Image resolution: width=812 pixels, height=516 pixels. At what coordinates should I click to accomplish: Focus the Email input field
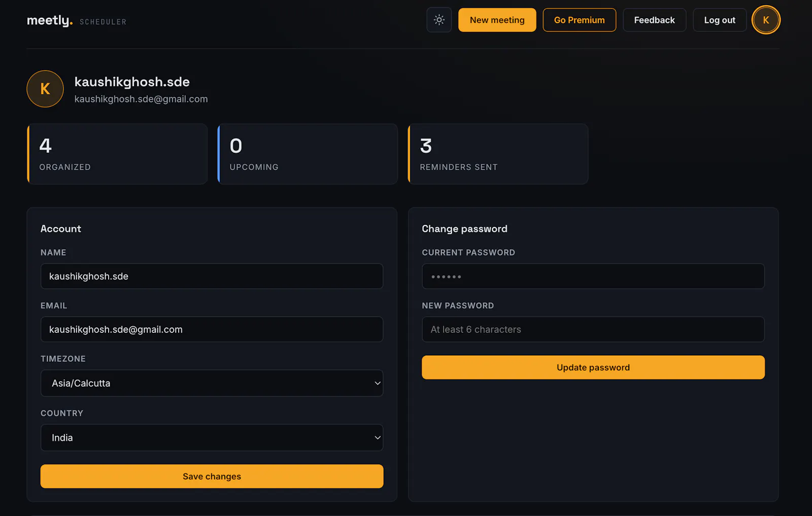212,329
